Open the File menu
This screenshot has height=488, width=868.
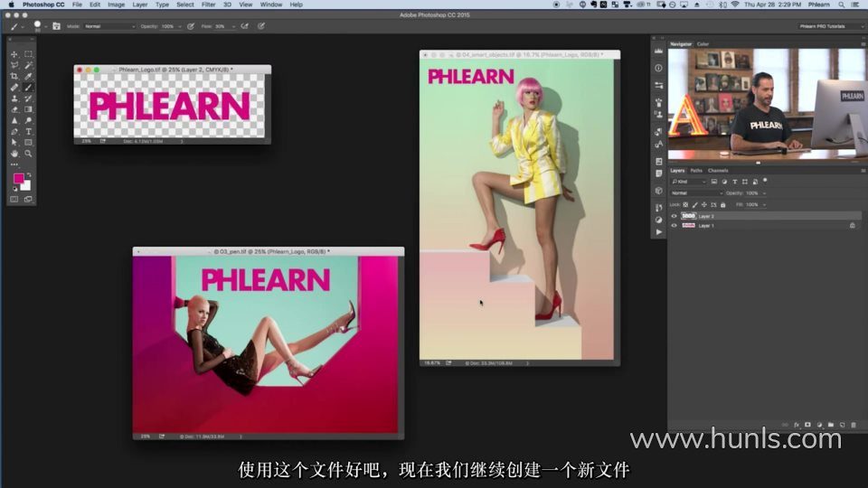tap(77, 5)
